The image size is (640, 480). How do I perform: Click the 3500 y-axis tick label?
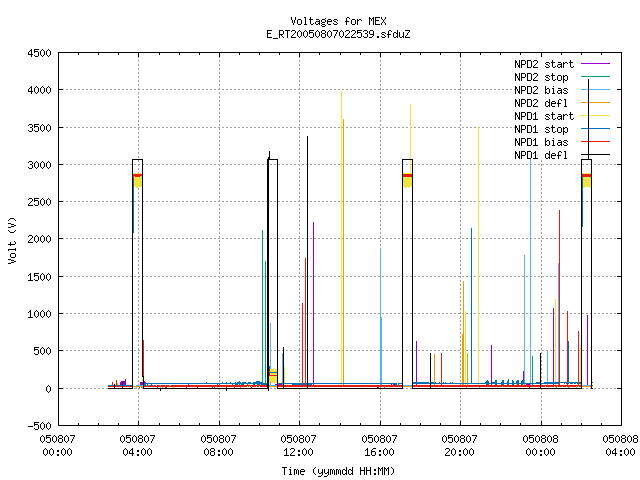(40, 128)
